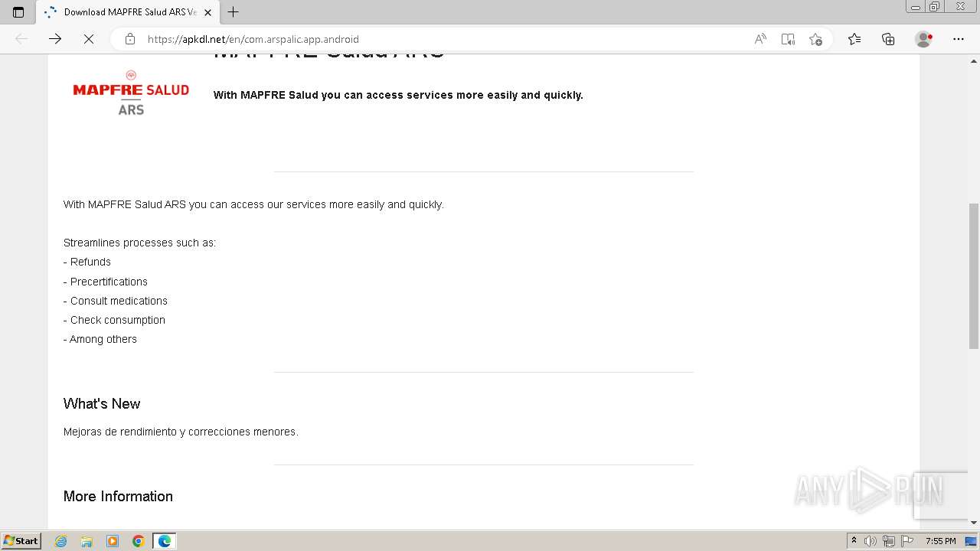View site information lock icon

click(x=130, y=39)
